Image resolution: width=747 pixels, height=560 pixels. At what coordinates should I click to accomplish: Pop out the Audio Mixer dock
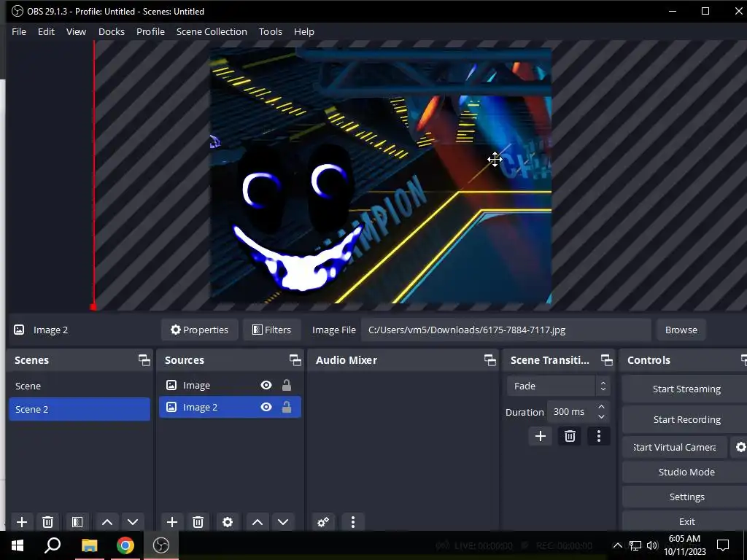tap(489, 360)
